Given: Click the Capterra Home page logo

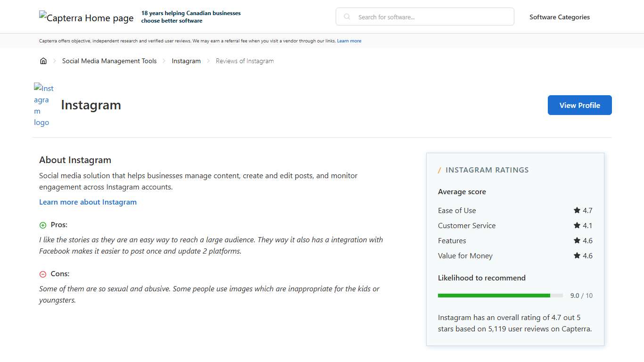Looking at the screenshot, I should pyautogui.click(x=86, y=17).
